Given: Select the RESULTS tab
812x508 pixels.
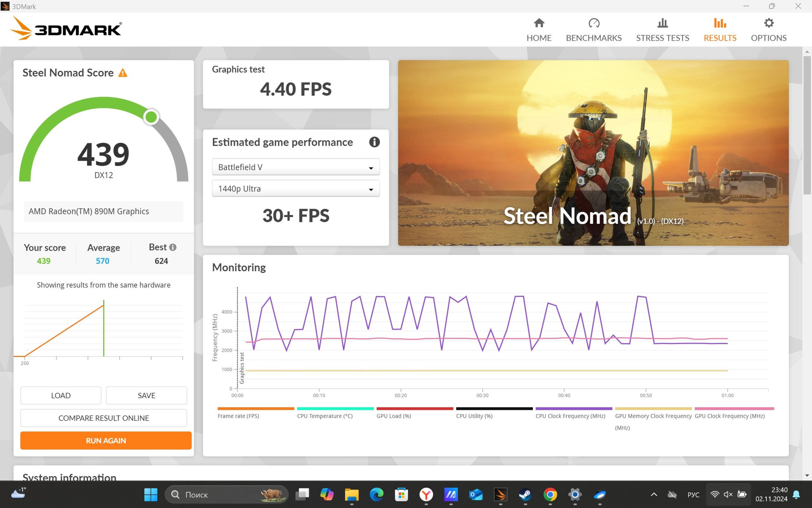Looking at the screenshot, I should pyautogui.click(x=720, y=30).
